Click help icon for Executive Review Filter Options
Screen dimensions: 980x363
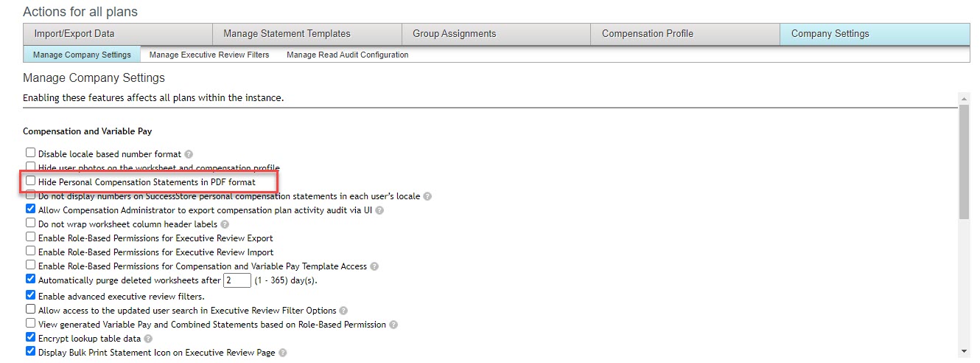(x=343, y=311)
